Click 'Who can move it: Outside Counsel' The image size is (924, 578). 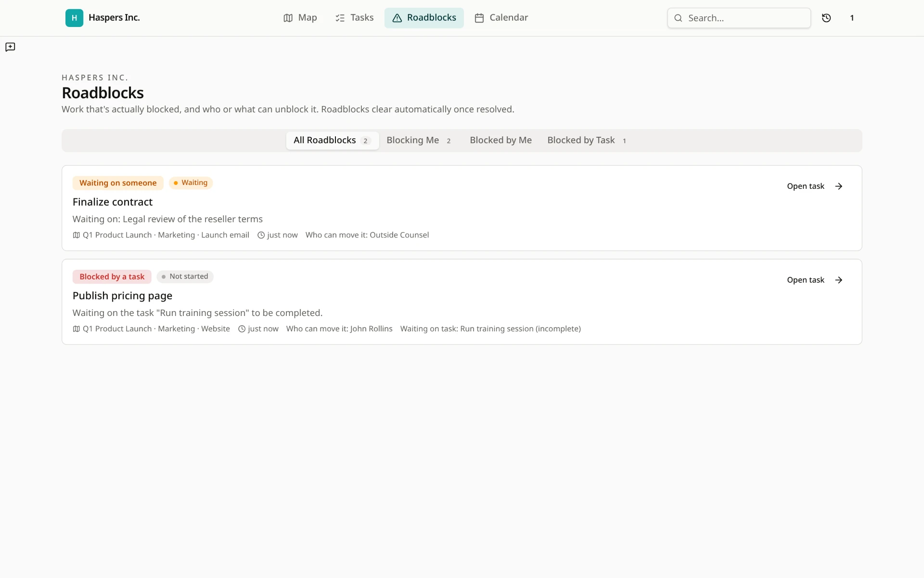coord(367,235)
